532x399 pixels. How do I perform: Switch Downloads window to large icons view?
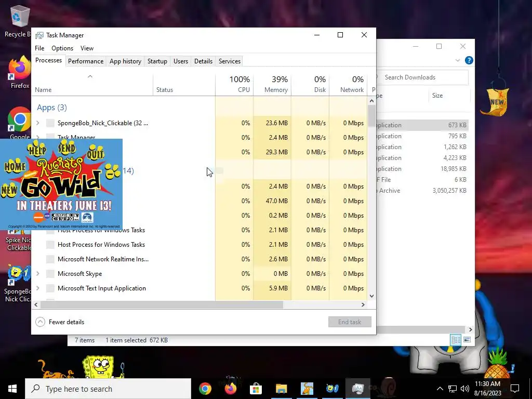pos(467,340)
